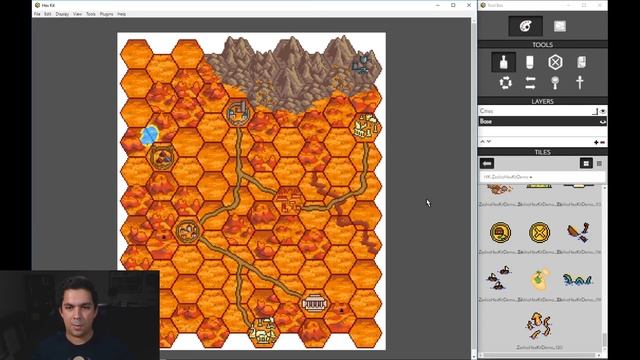The height and width of the screenshot is (360, 640).
Task: Select the circular arrows rotate tool
Action: tap(505, 83)
